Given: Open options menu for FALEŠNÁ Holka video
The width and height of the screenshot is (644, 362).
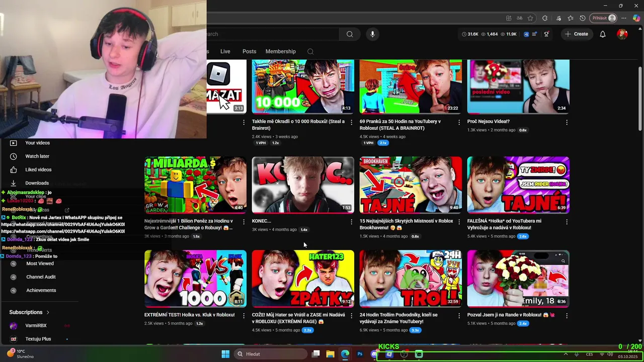Looking at the screenshot, I should [x=567, y=222].
